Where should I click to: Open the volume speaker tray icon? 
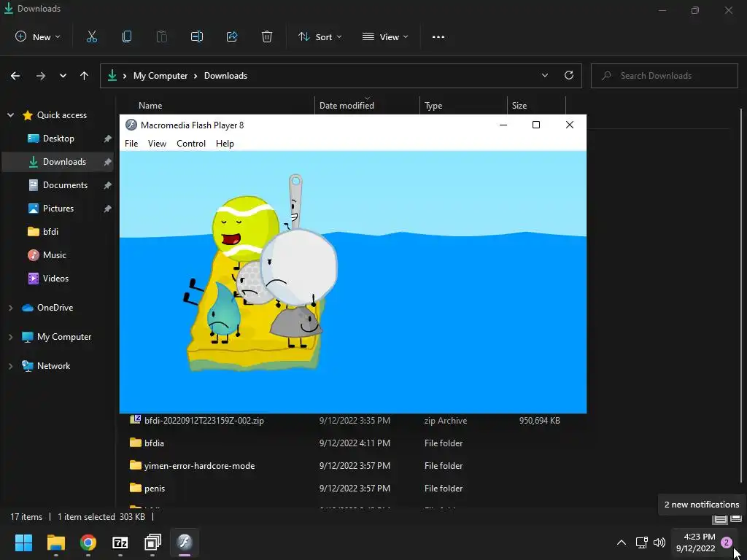tap(659, 542)
